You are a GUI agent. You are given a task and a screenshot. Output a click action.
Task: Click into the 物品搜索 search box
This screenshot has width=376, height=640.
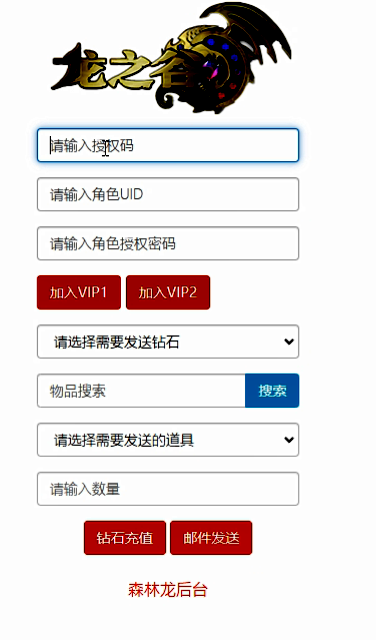point(141,391)
